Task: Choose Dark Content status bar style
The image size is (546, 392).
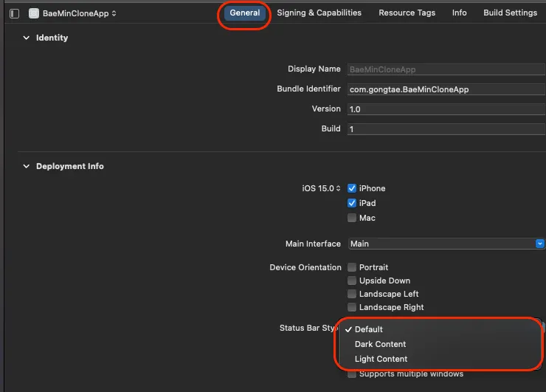Action: coord(380,344)
